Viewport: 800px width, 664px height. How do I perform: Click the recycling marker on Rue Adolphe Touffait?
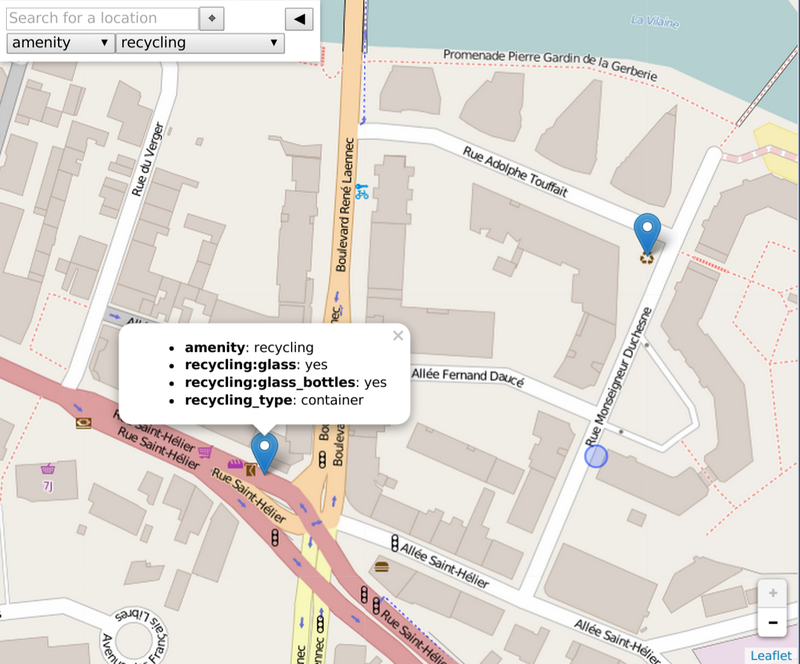[x=648, y=236]
